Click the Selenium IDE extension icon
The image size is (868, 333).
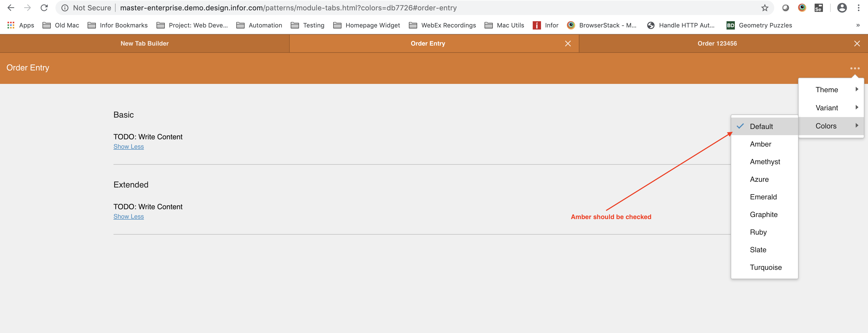(x=819, y=8)
